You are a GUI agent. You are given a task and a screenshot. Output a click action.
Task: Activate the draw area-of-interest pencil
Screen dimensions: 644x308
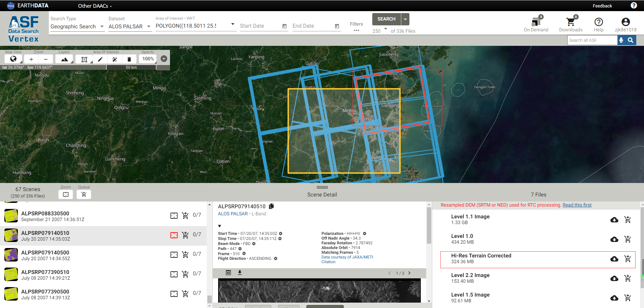(100, 59)
